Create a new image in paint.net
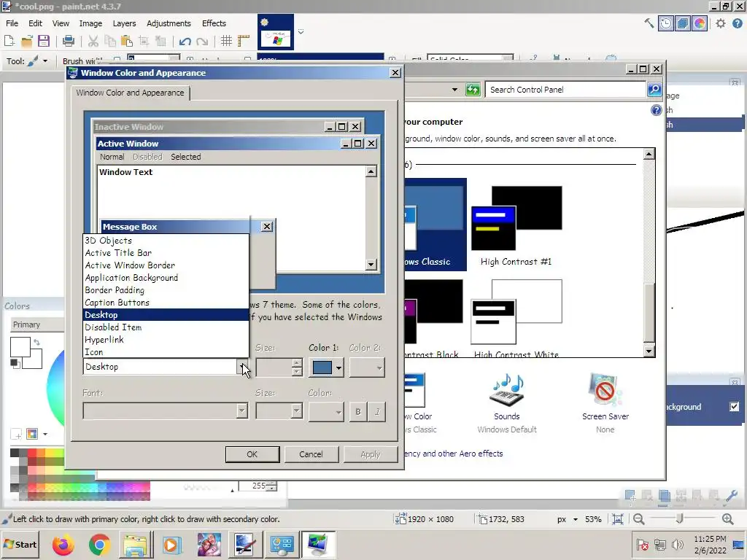This screenshot has width=747, height=560. tap(9, 42)
